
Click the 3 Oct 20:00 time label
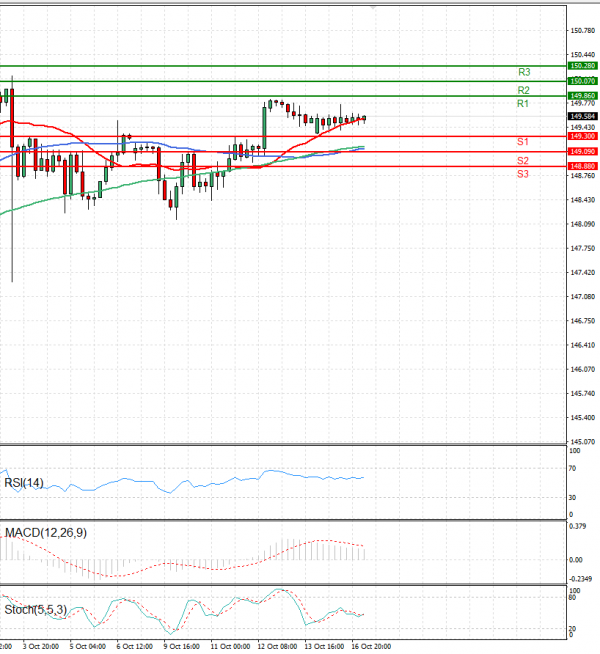(40, 646)
